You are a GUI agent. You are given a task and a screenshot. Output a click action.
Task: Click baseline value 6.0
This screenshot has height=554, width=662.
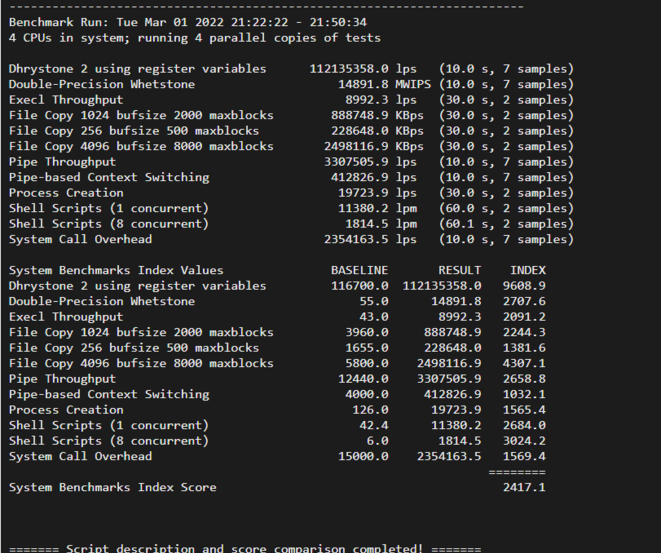click(x=377, y=441)
